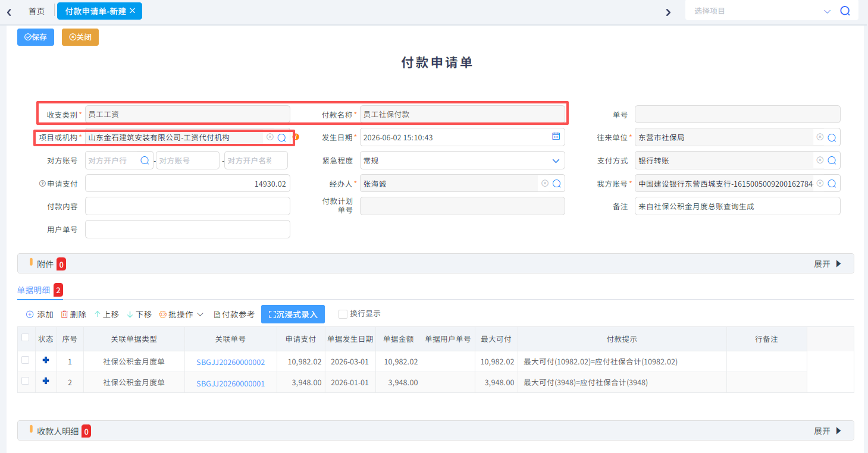Open the calendar icon for 发生日期
This screenshot has height=453, width=868.
tap(556, 136)
